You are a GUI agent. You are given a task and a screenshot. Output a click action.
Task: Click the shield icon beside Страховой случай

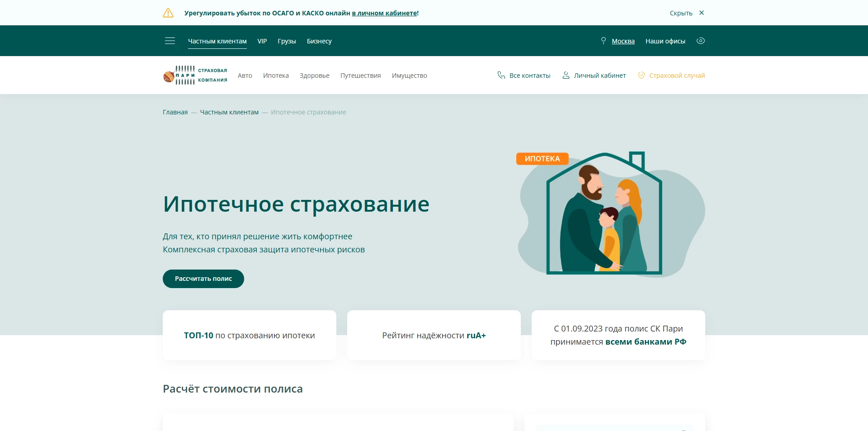tap(641, 76)
